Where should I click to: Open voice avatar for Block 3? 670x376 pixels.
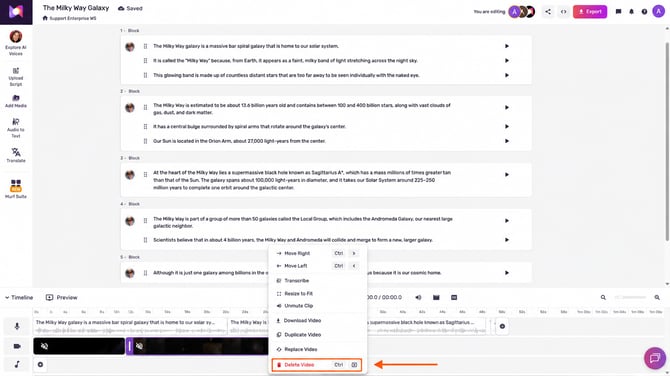point(130,175)
